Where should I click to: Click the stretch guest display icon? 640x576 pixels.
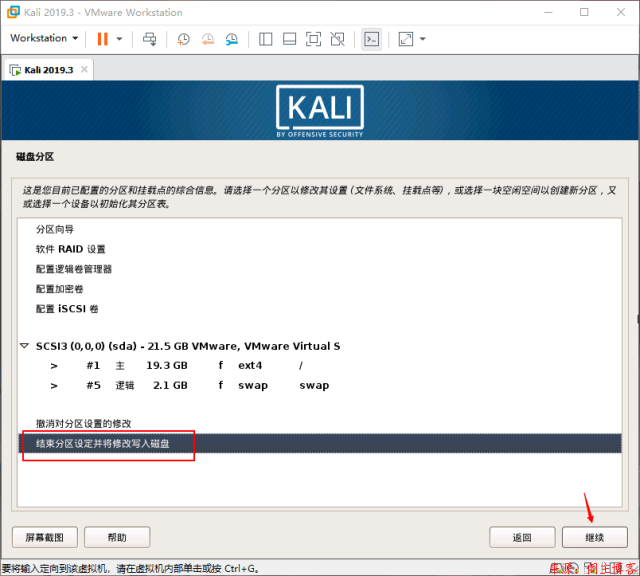pyautogui.click(x=406, y=39)
